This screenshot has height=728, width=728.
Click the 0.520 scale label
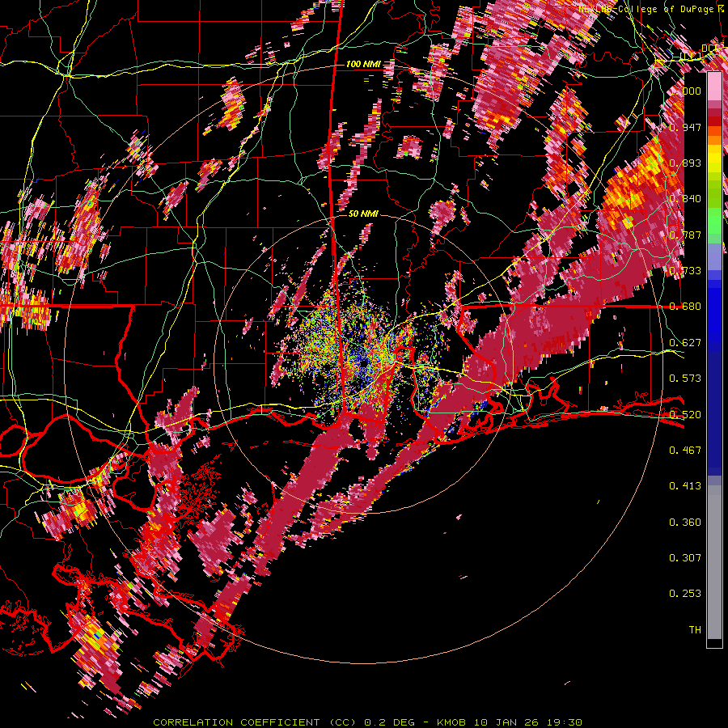click(685, 414)
